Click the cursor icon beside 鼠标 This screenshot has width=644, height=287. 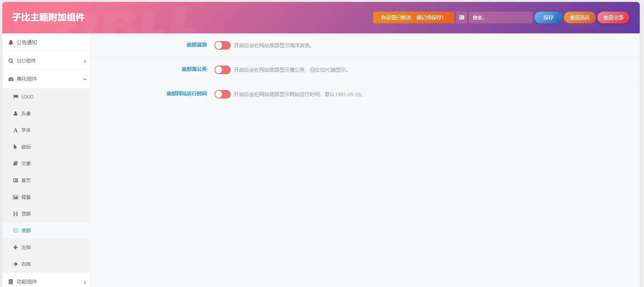pos(15,147)
